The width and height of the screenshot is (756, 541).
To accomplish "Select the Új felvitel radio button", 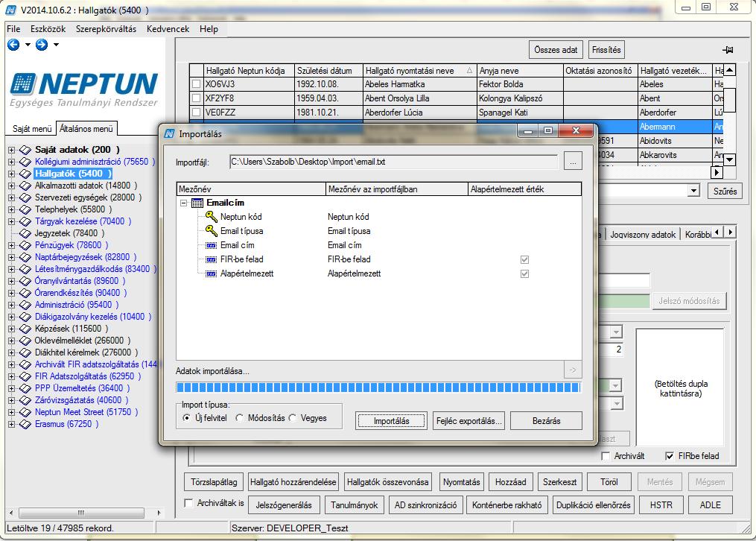I will click(186, 418).
